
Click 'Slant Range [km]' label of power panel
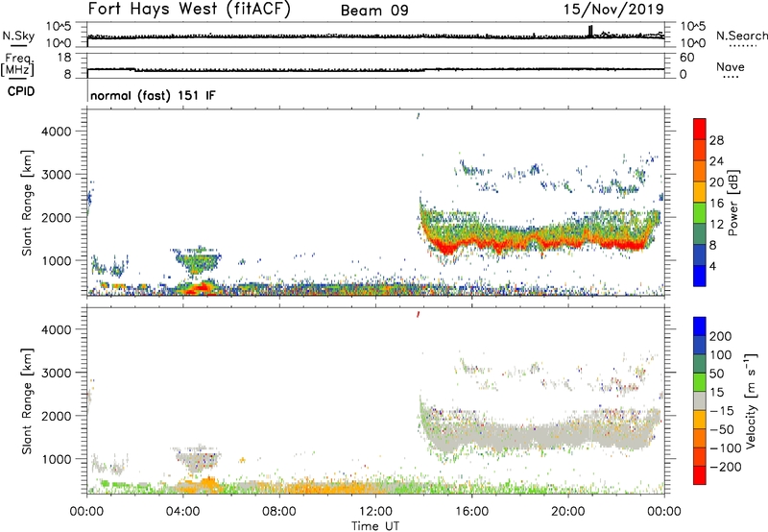[27, 203]
